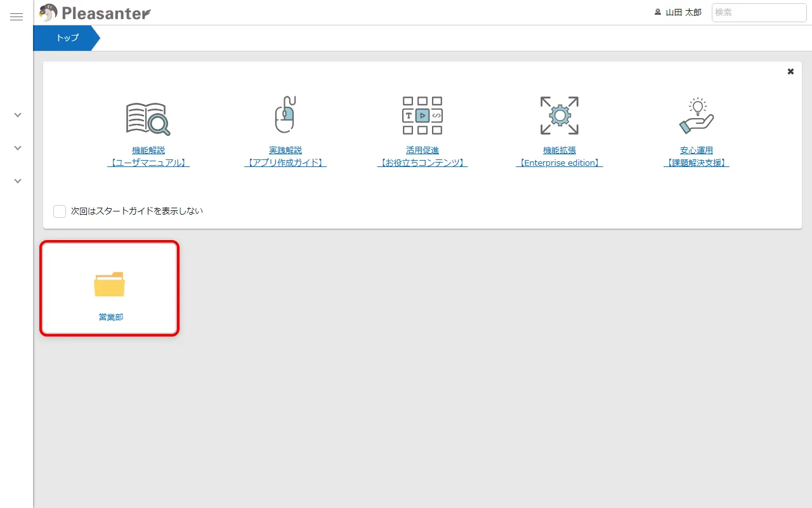This screenshot has height=508, width=812.
Task: Follow the 安心運用【課題解決支援】 link
Action: click(697, 157)
